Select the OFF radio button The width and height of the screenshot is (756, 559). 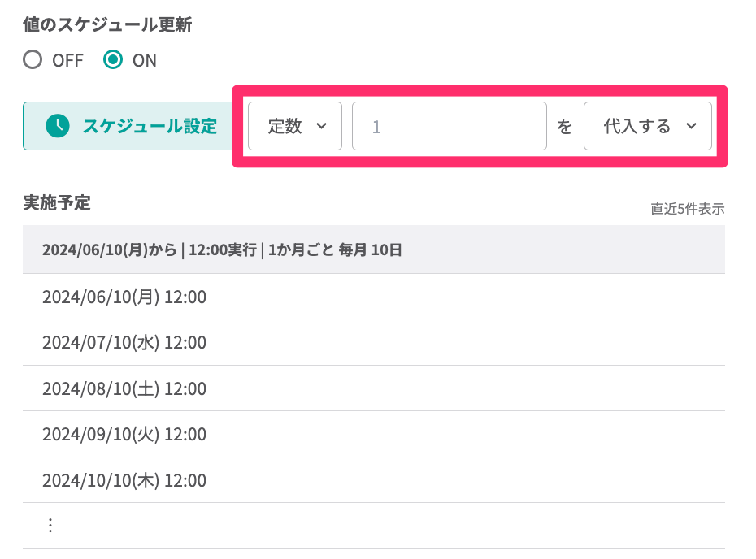pyautogui.click(x=33, y=60)
